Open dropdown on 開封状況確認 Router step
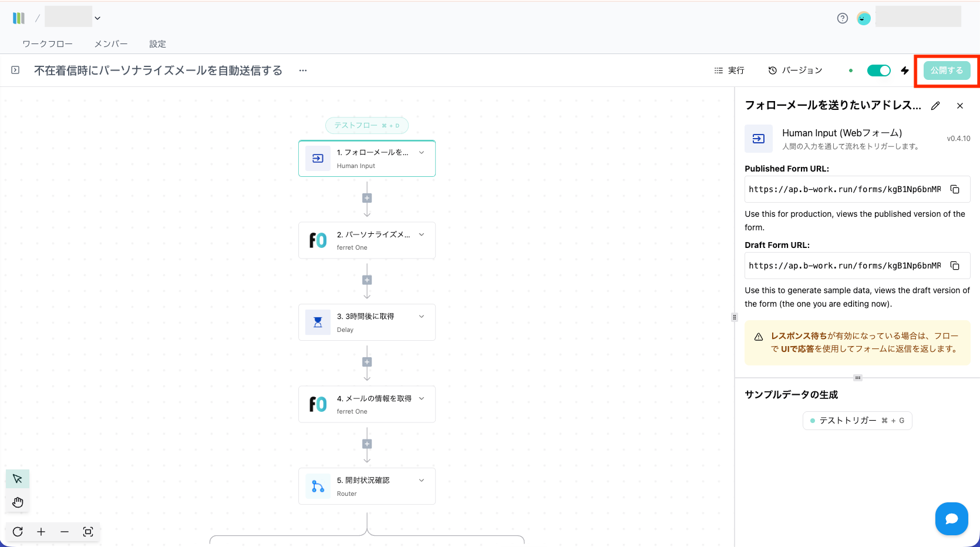This screenshot has width=980, height=547. tap(422, 481)
